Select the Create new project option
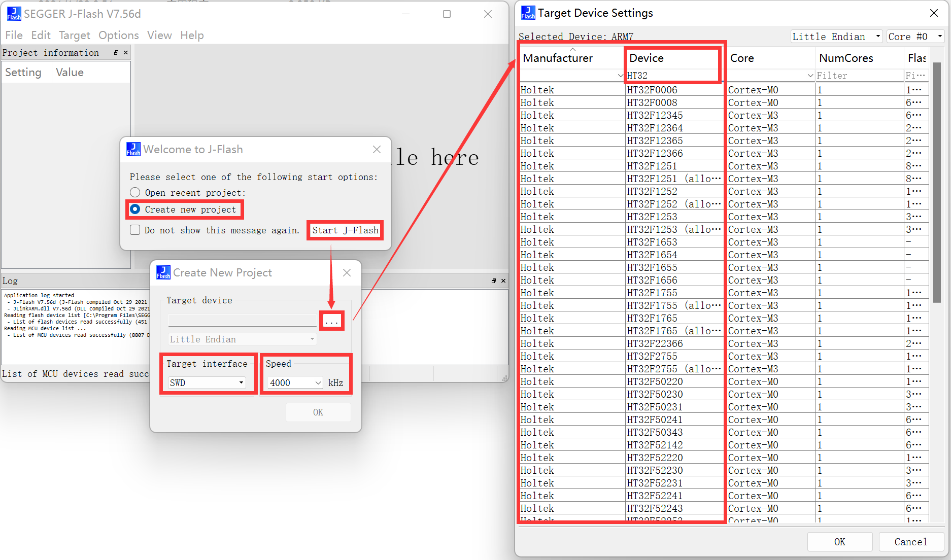951x560 pixels. click(x=135, y=209)
